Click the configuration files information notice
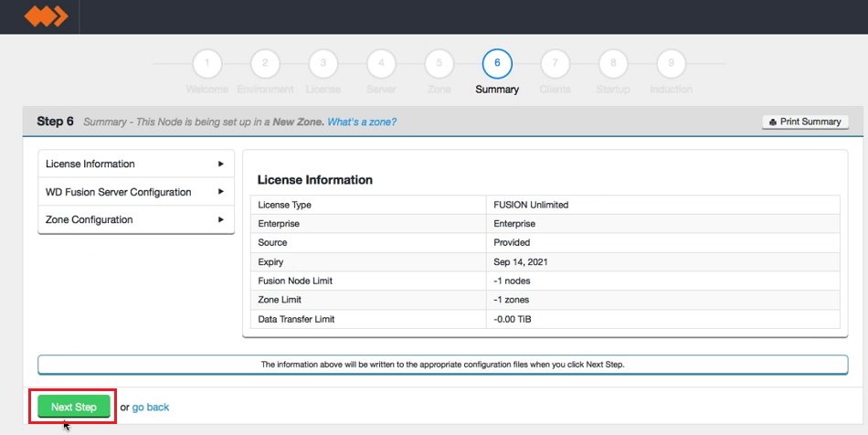The image size is (868, 435). tap(443, 364)
